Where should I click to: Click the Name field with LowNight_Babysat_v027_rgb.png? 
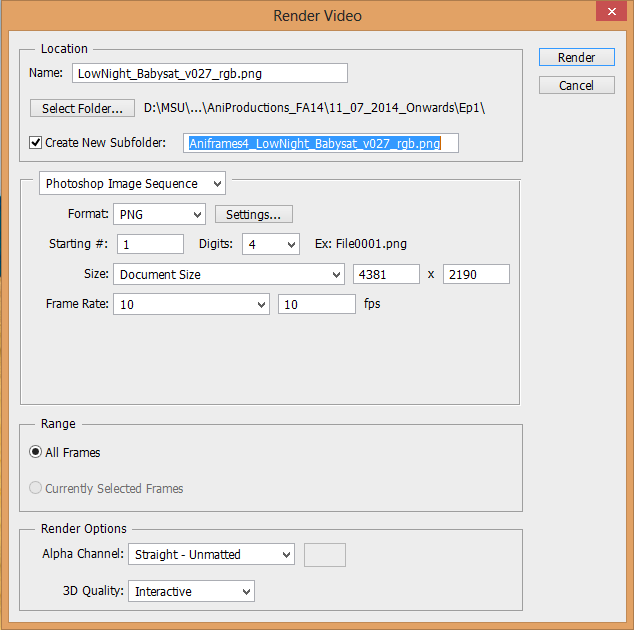(x=210, y=73)
